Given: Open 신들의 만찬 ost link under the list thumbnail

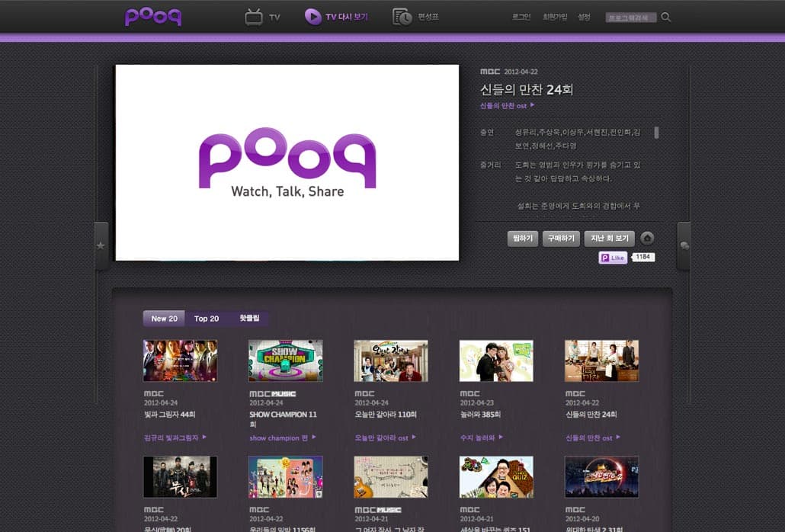Looking at the screenshot, I should pos(593,438).
